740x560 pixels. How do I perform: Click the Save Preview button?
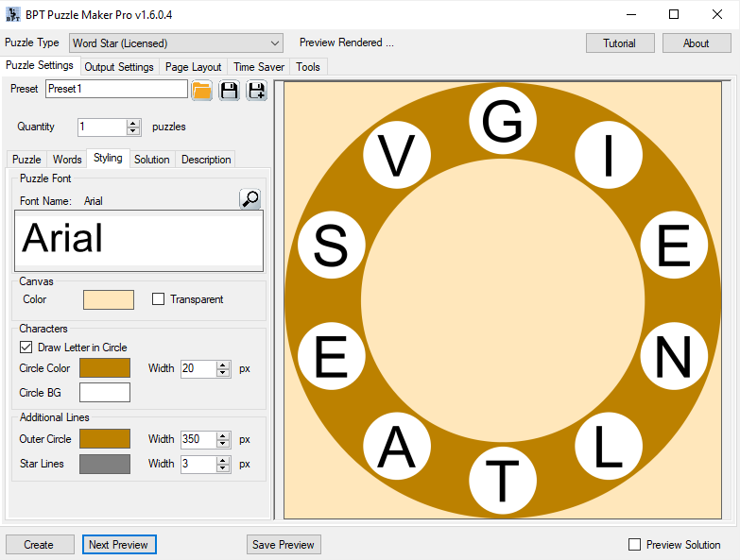point(284,545)
